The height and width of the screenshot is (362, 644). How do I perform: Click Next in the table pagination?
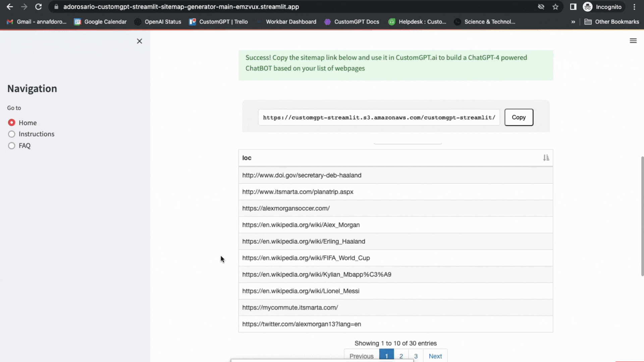pos(435,356)
